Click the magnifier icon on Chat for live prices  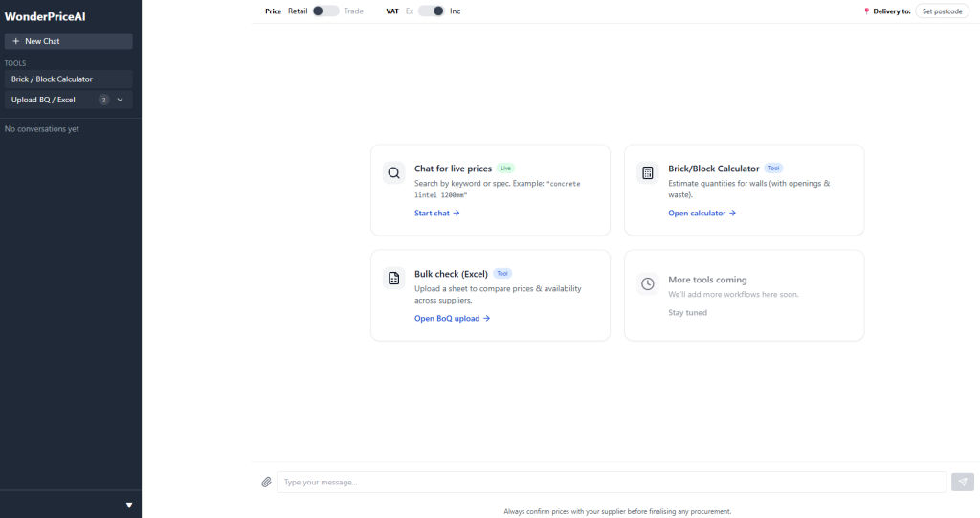click(x=393, y=173)
